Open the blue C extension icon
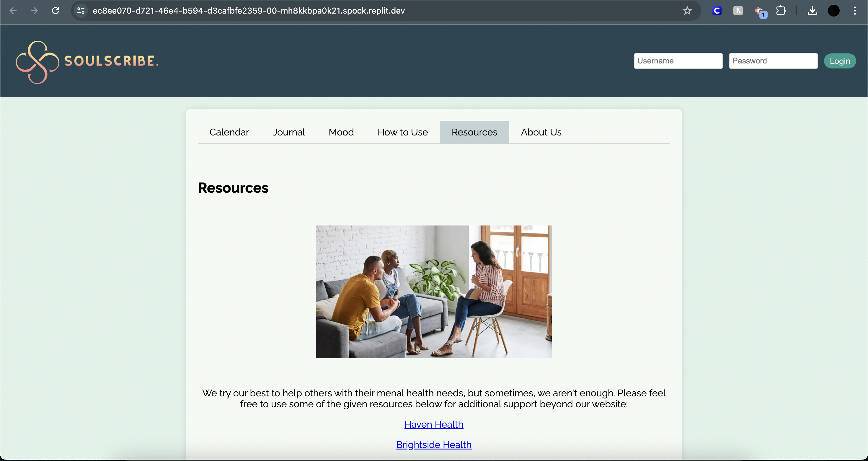 coord(717,11)
